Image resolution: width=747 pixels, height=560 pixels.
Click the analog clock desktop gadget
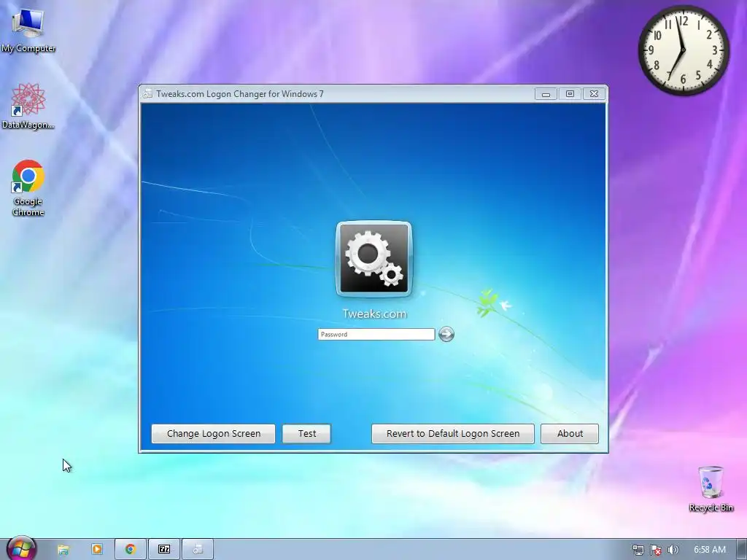683,50
